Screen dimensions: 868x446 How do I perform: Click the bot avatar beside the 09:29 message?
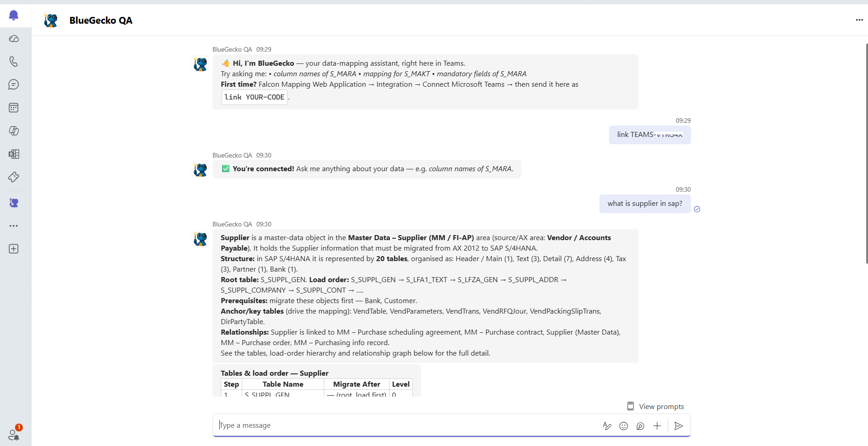[x=200, y=64]
